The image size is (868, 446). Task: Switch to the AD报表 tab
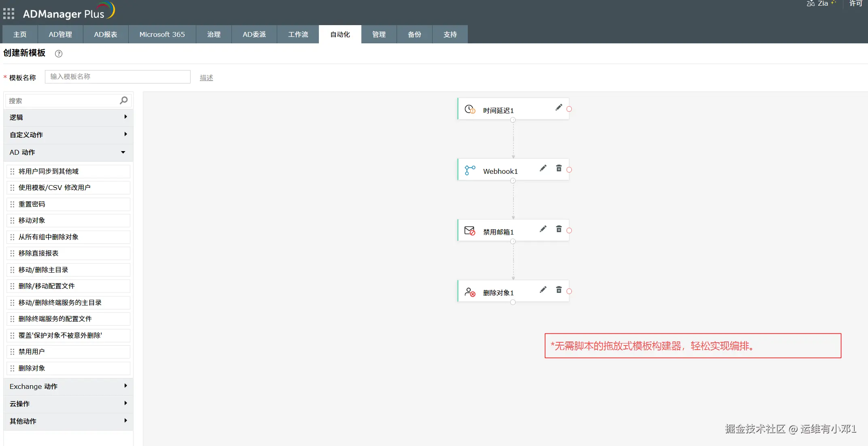click(x=106, y=34)
